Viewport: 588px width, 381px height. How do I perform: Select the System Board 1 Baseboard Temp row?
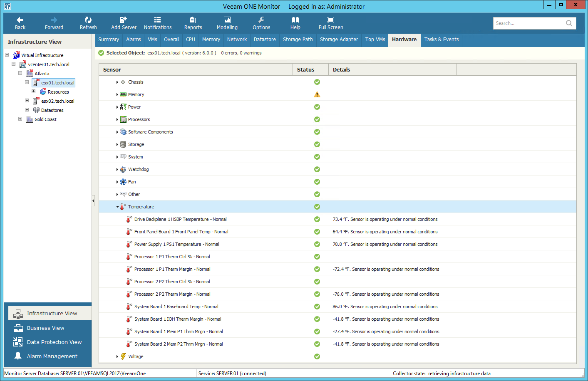(x=337, y=307)
